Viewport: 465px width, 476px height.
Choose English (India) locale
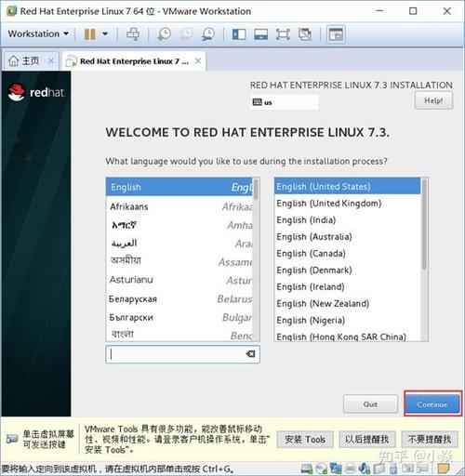coord(348,220)
